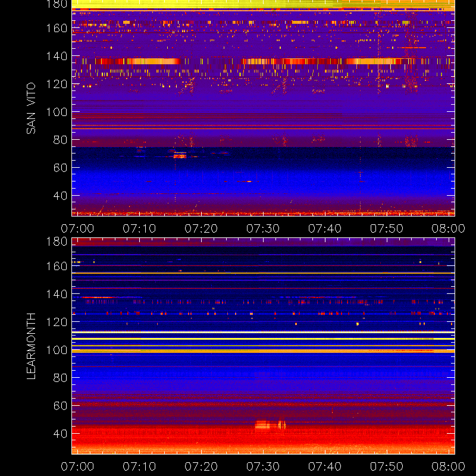Image resolution: width=476 pixels, height=476 pixels.
Task: Click the red burst near 07:17 at 68 MHz in San Vito
Action: click(x=180, y=156)
